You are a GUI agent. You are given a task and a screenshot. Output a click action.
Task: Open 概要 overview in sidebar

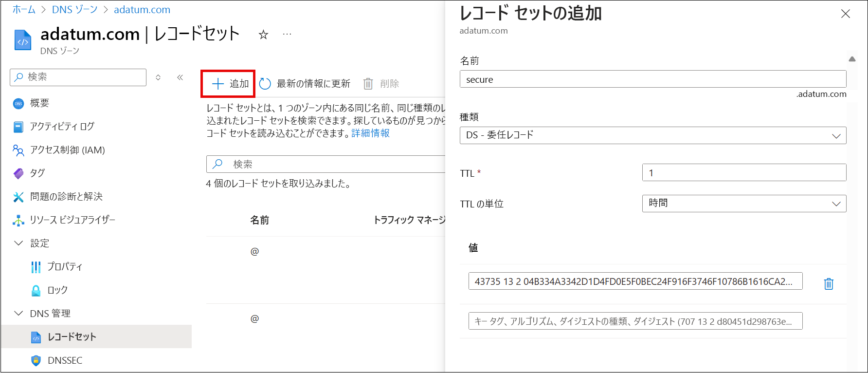coord(39,103)
